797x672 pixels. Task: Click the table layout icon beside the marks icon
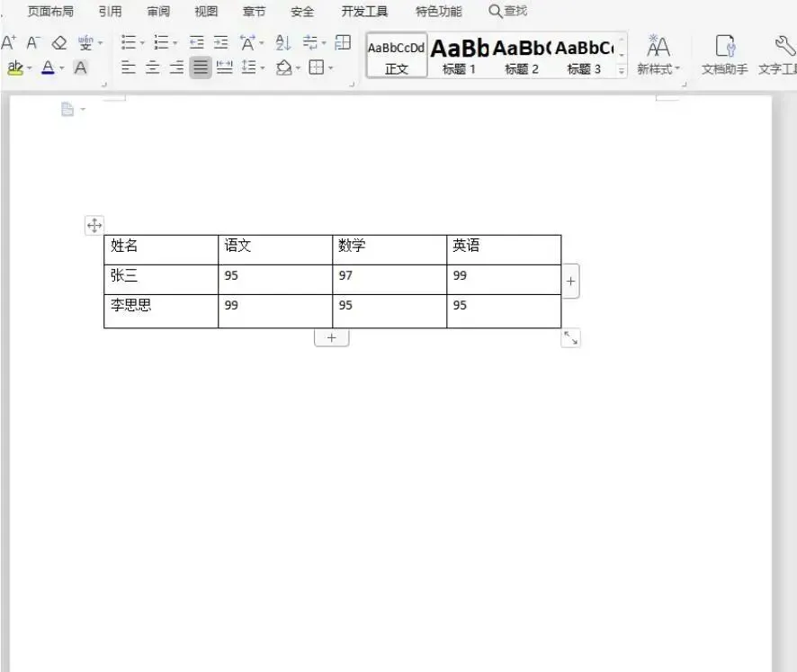343,42
